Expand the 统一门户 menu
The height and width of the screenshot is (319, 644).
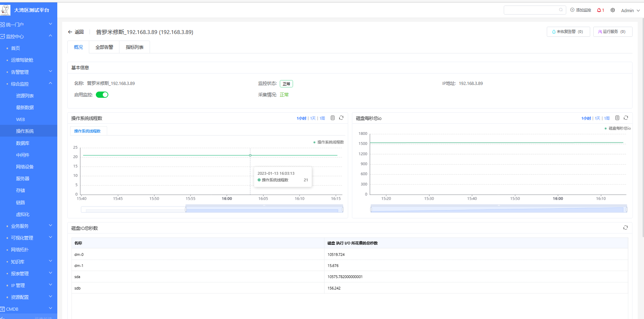50,24
